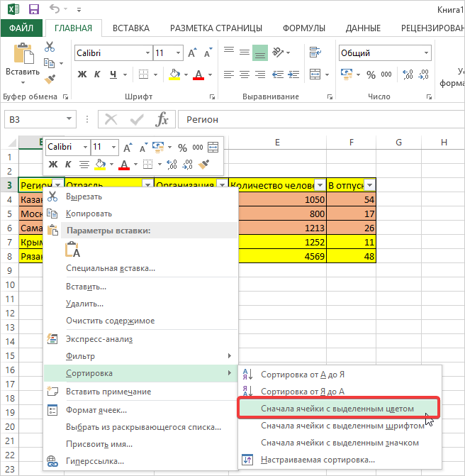Click the Save icon in the quick access toolbar
The image size is (465, 476).
[34, 9]
